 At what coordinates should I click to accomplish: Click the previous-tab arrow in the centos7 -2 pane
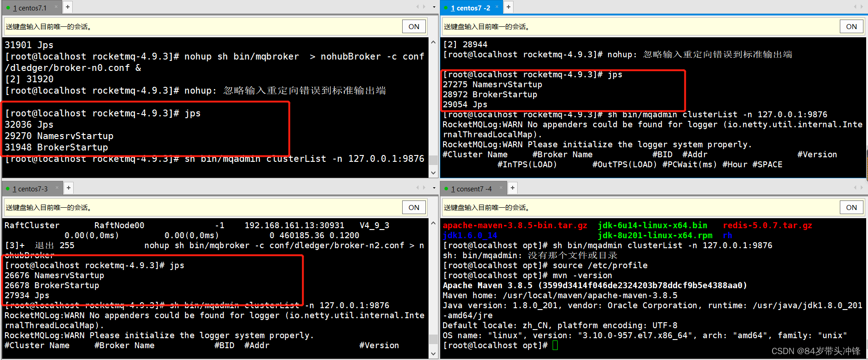click(x=855, y=7)
